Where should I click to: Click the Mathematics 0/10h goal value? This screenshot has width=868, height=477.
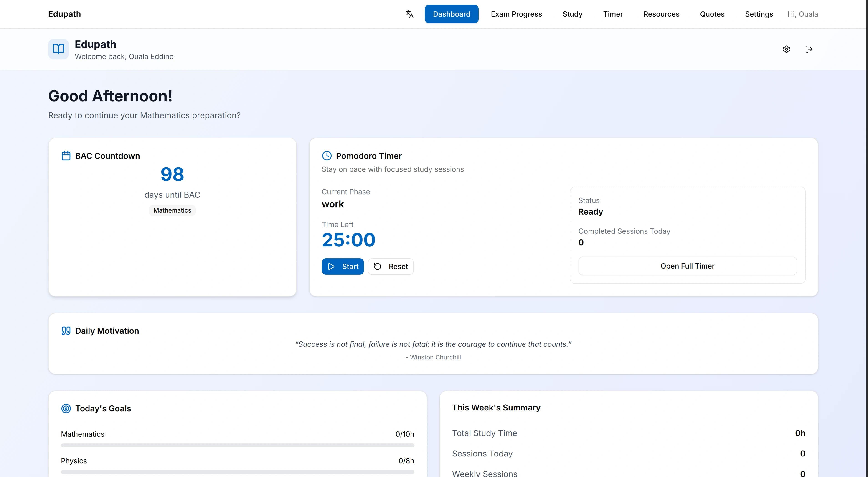point(405,434)
